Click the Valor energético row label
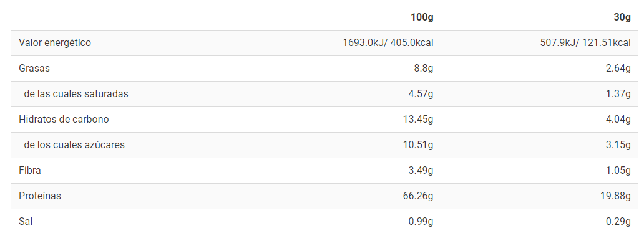The image size is (644, 246). [x=55, y=42]
